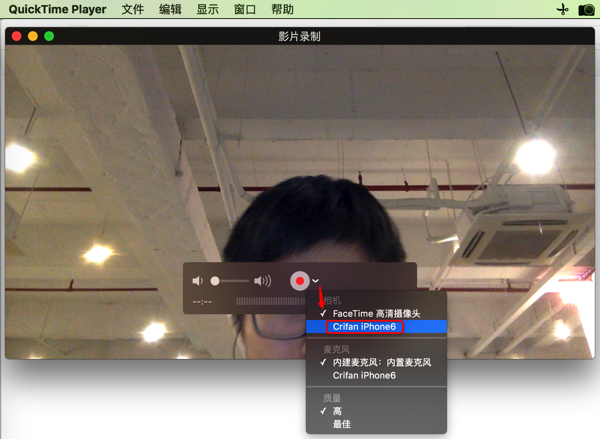The height and width of the screenshot is (439, 600).
Task: Choose Crifan iPhone6 as camera
Action: pos(376,326)
